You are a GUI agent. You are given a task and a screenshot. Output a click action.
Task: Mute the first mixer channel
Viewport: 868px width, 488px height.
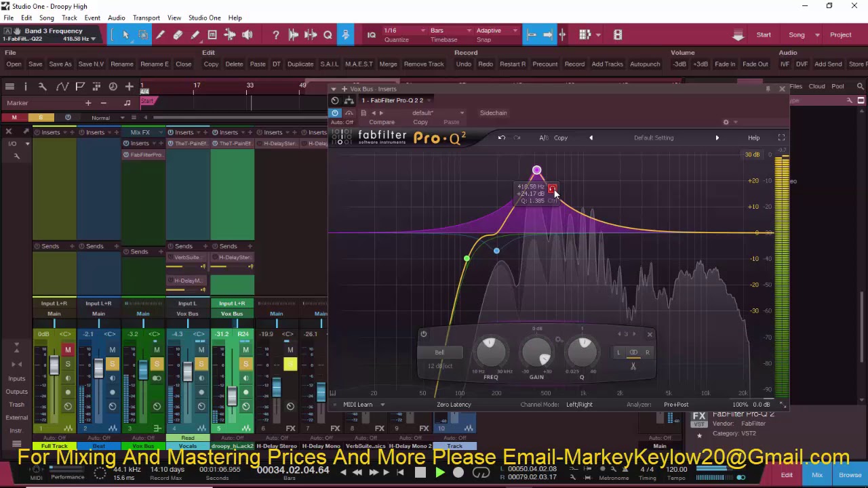coord(68,350)
